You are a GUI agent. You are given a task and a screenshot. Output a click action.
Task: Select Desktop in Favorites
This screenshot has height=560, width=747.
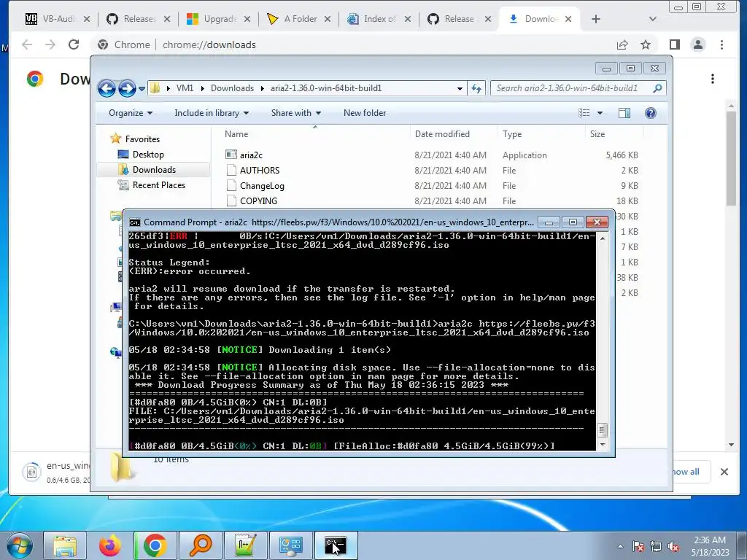pyautogui.click(x=148, y=155)
